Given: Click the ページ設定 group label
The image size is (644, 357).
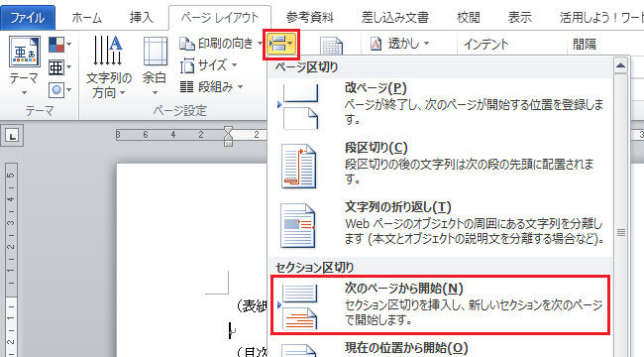Looking at the screenshot, I should [180, 111].
